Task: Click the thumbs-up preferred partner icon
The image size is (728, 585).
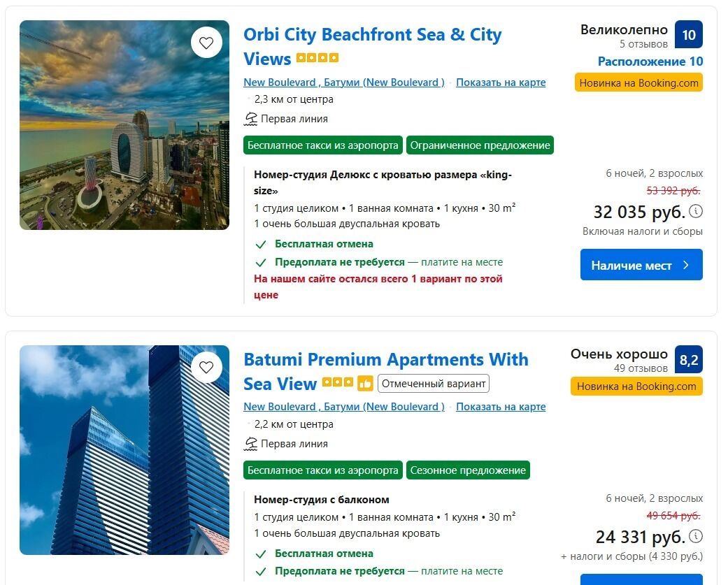Action: (365, 384)
